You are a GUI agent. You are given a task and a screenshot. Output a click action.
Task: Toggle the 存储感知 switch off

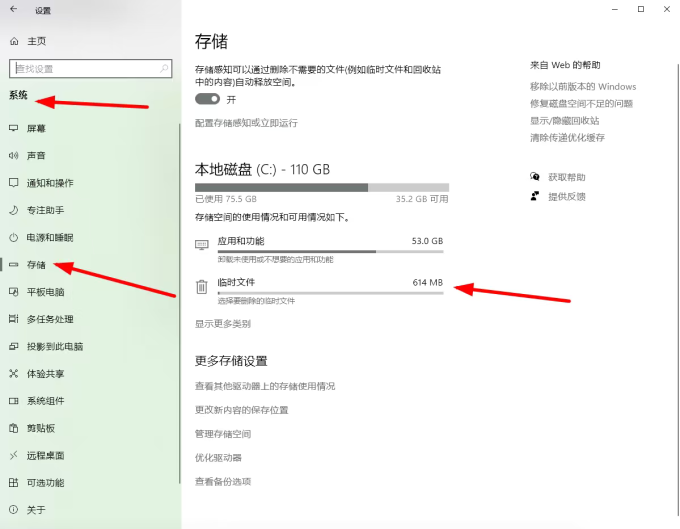(x=207, y=99)
